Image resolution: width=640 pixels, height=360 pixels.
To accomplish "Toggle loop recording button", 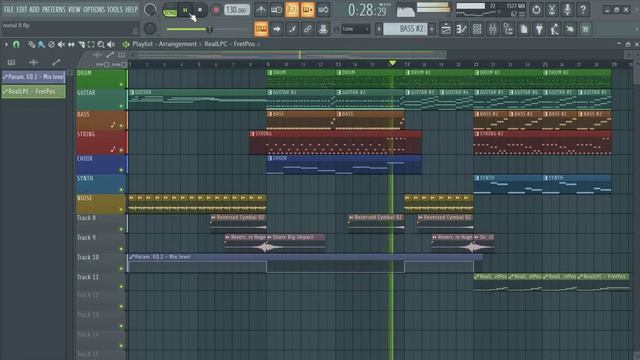I will [x=323, y=9].
